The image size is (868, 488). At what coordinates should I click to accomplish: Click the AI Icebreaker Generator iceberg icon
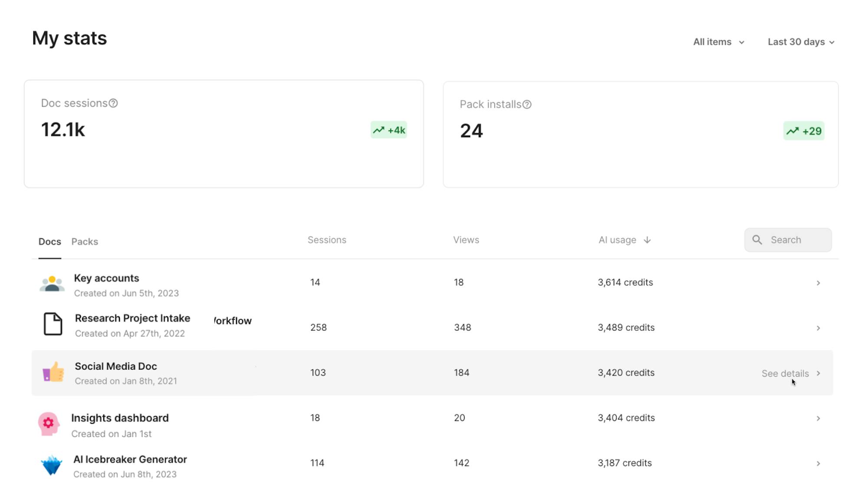52,465
